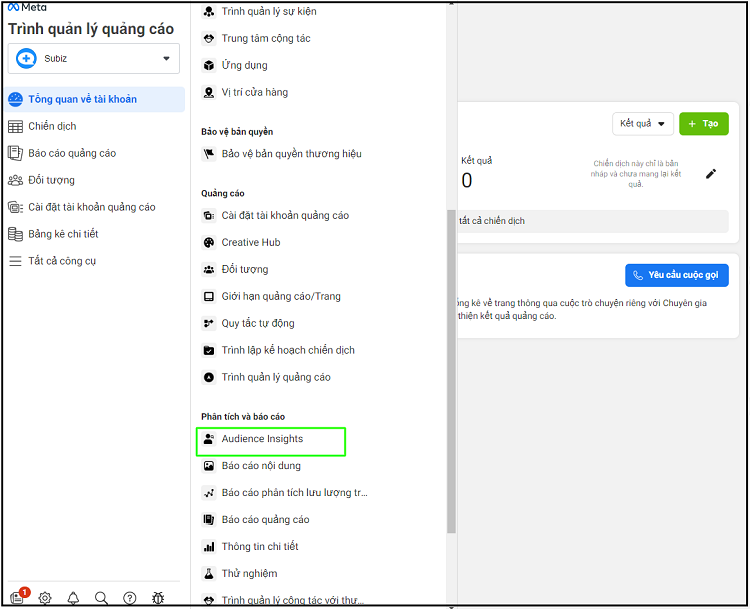The height and width of the screenshot is (609, 750).
Task: Click the tools menu vertical scrollbar
Action: click(451, 370)
